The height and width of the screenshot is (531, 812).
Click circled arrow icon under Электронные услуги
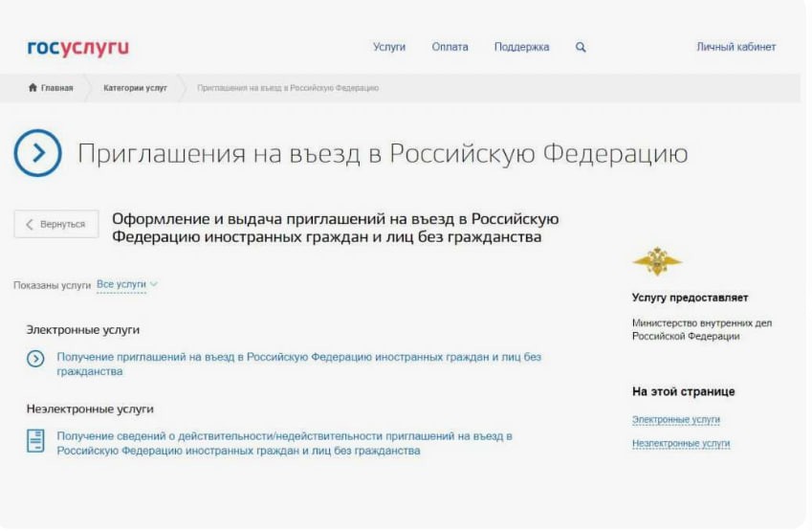35,359
